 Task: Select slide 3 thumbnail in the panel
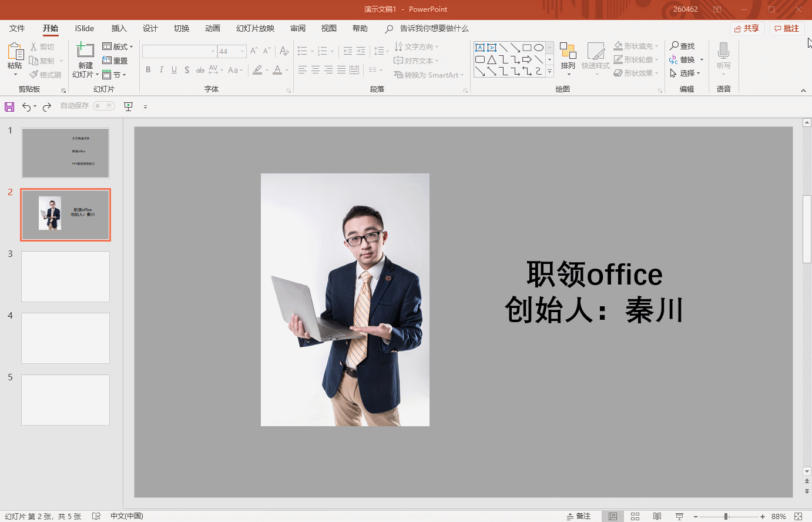click(65, 276)
